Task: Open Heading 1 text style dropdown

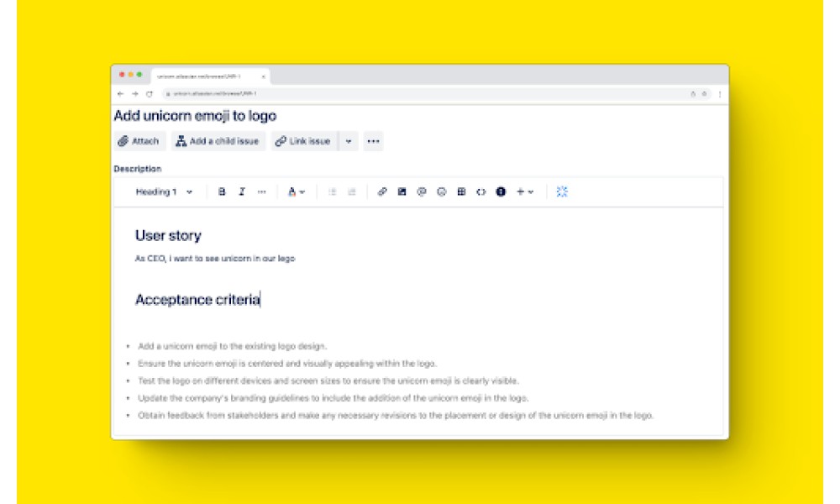Action: click(164, 192)
